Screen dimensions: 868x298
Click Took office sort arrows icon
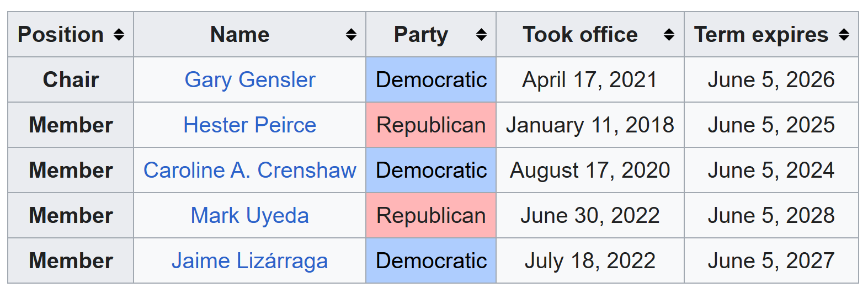pos(669,35)
